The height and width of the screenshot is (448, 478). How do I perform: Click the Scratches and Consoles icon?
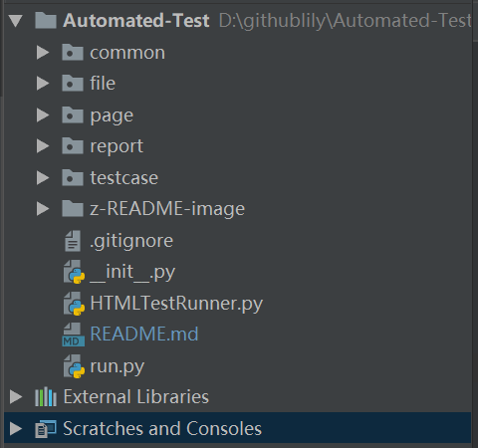point(46,428)
